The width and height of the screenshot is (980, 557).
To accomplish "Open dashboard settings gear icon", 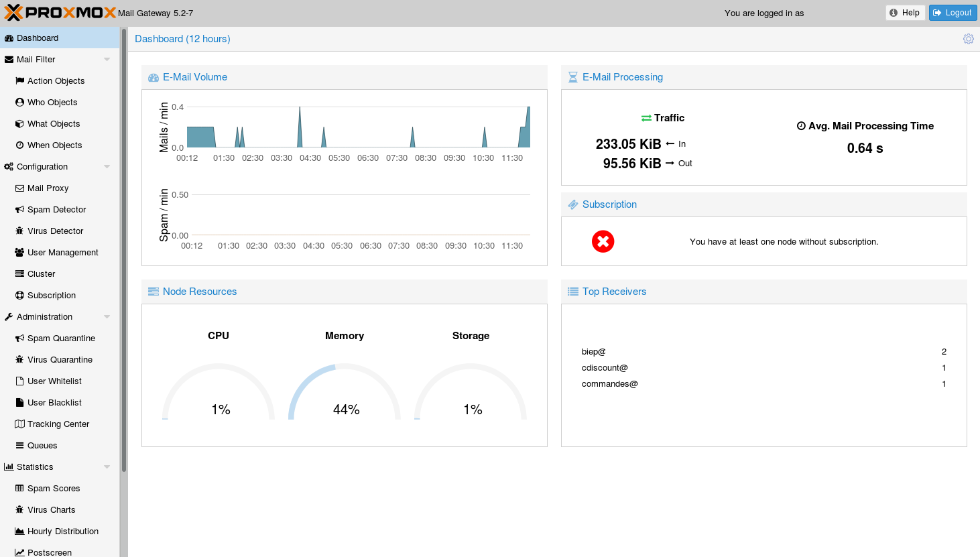I will 968,39.
